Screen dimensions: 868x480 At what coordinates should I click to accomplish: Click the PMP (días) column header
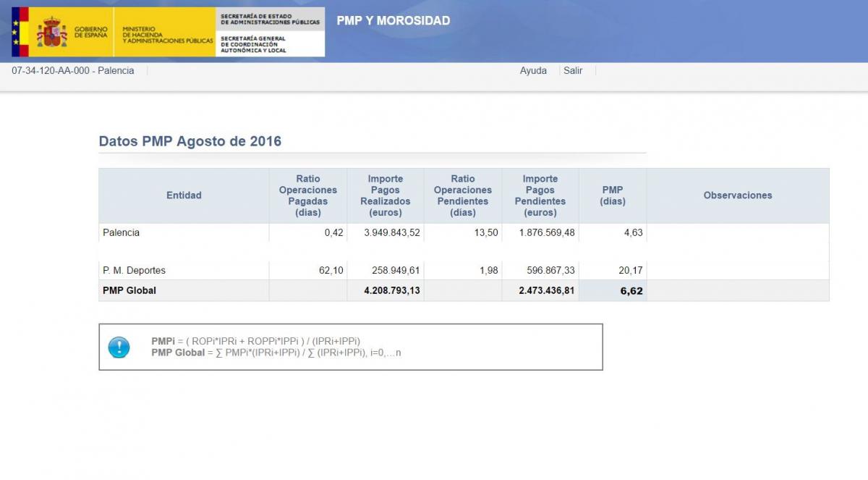click(x=613, y=195)
